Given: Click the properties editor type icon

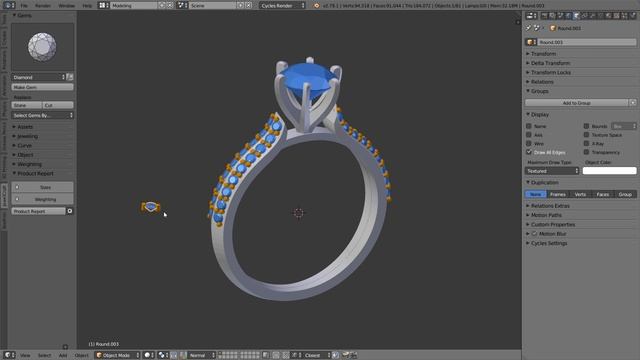Looking at the screenshot, I should (x=531, y=16).
